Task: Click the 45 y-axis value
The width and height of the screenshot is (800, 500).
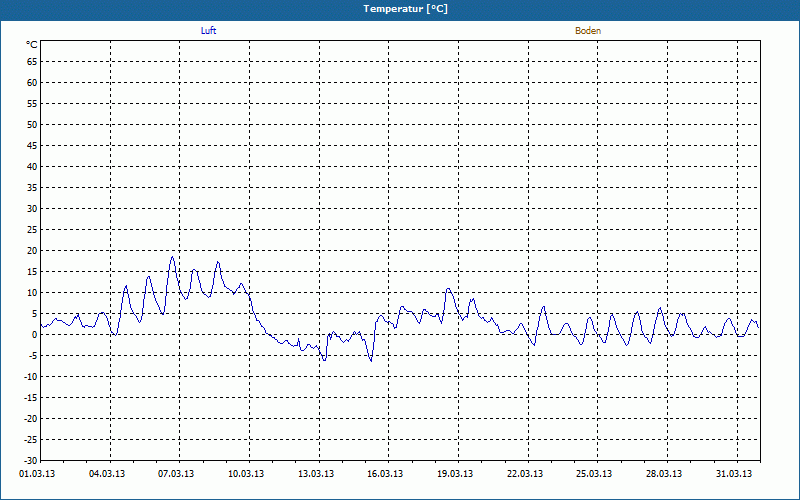Action: [x=32, y=145]
